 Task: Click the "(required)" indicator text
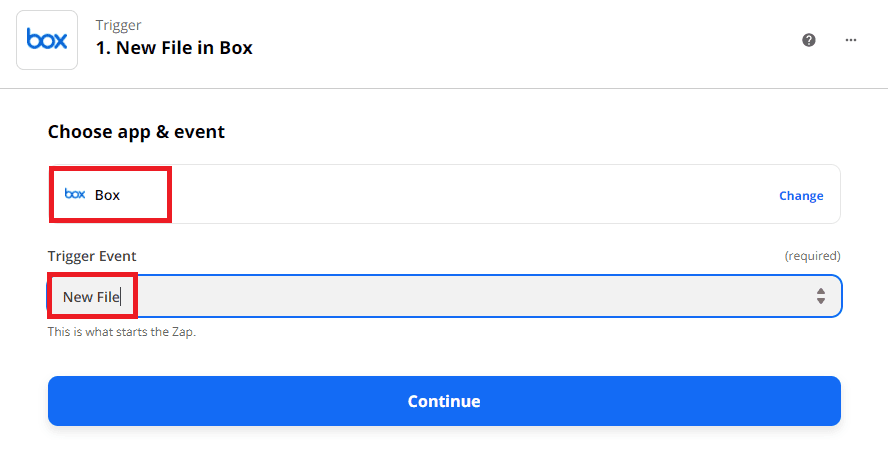[812, 256]
